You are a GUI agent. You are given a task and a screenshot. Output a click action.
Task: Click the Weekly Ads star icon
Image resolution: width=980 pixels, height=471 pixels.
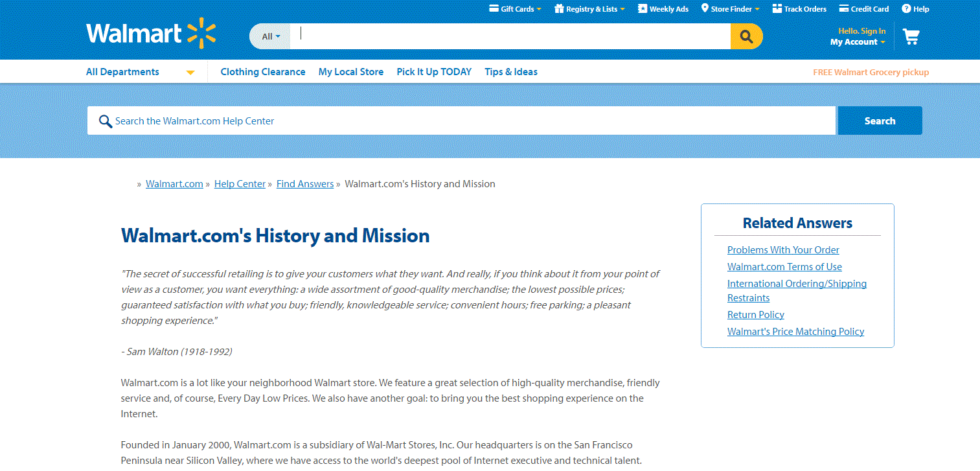pos(642,9)
